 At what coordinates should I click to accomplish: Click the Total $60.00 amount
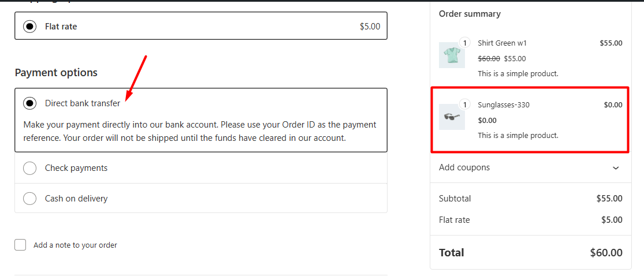tap(606, 252)
